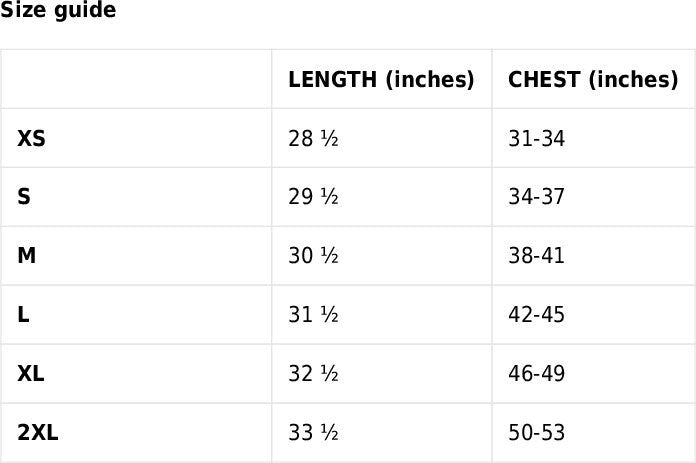Select the 31 ½ length cell
Image resolution: width=696 pixels, height=463 pixels.
tap(313, 315)
